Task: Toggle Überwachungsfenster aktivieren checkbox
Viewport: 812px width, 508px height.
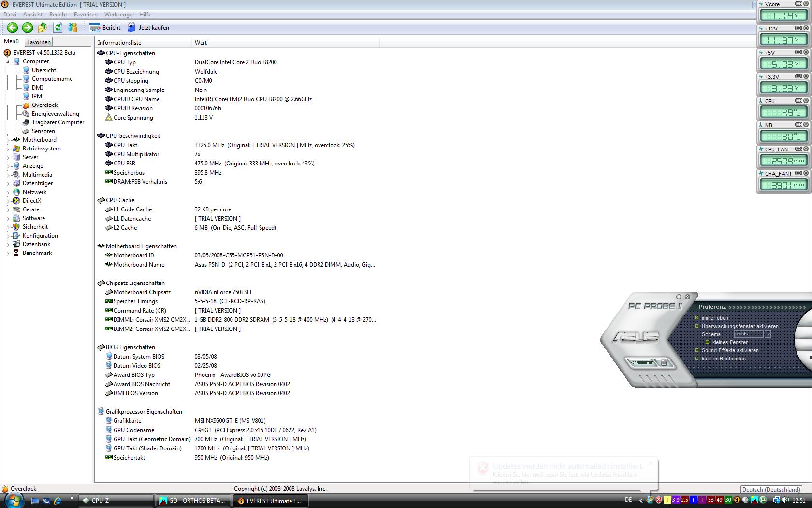Action: (x=696, y=326)
